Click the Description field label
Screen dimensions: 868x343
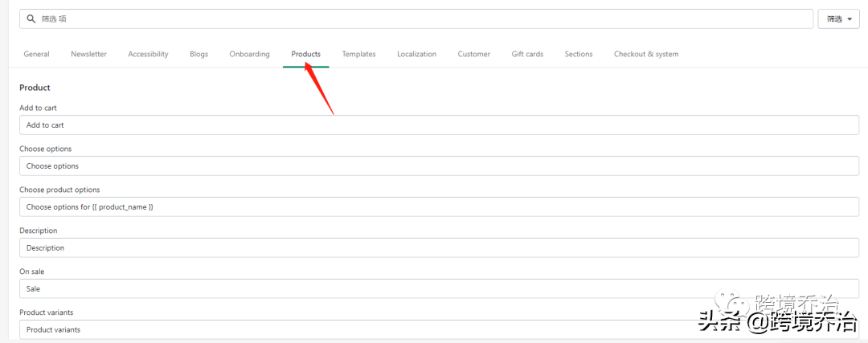tap(39, 231)
